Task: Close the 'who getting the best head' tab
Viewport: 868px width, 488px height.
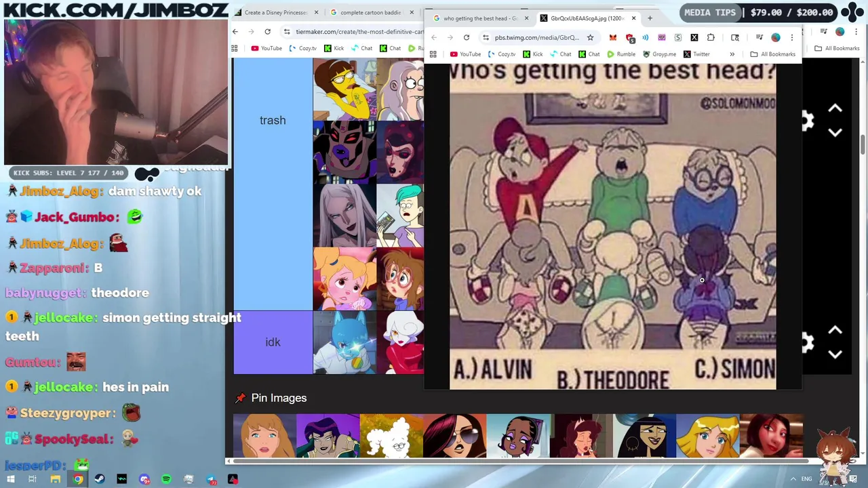Action: [x=526, y=18]
